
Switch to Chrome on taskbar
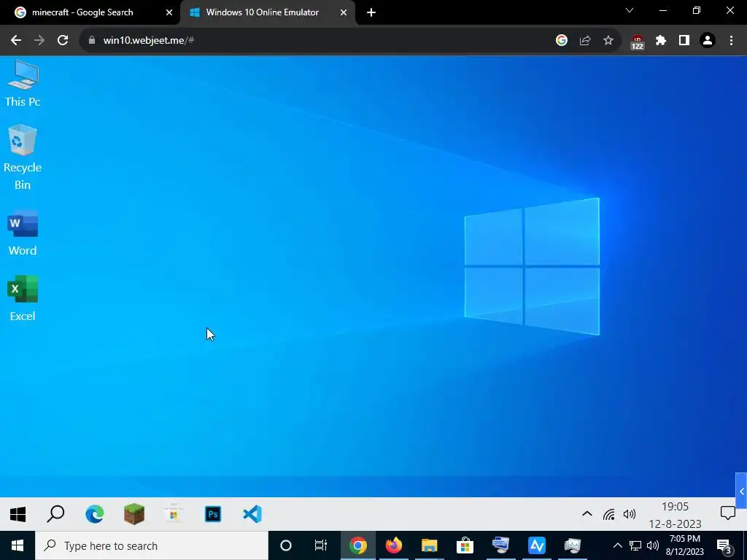click(x=357, y=545)
